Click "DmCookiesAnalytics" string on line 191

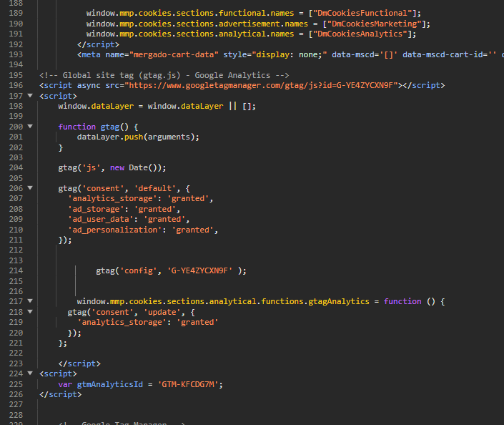(x=360, y=34)
